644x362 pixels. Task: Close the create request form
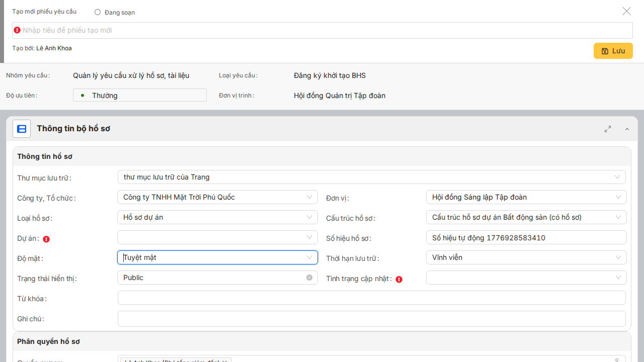[626, 11]
